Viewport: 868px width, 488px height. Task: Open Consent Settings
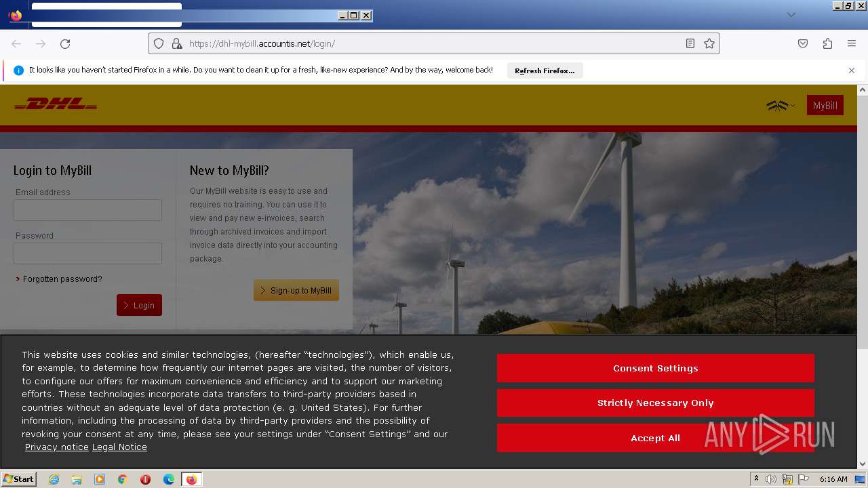(x=656, y=368)
